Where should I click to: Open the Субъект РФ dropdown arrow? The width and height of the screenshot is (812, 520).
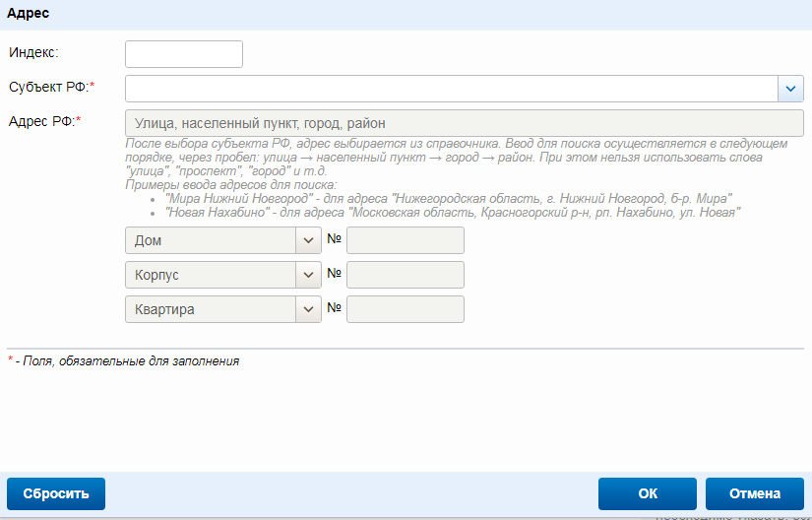coord(791,89)
